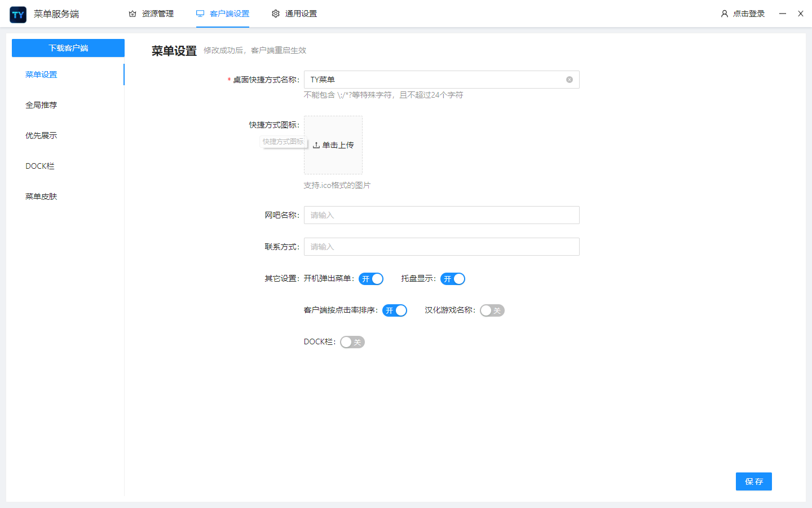Viewport: 812px width, 508px height.
Task: Minimize the 菜单服务端 window
Action: (x=783, y=14)
